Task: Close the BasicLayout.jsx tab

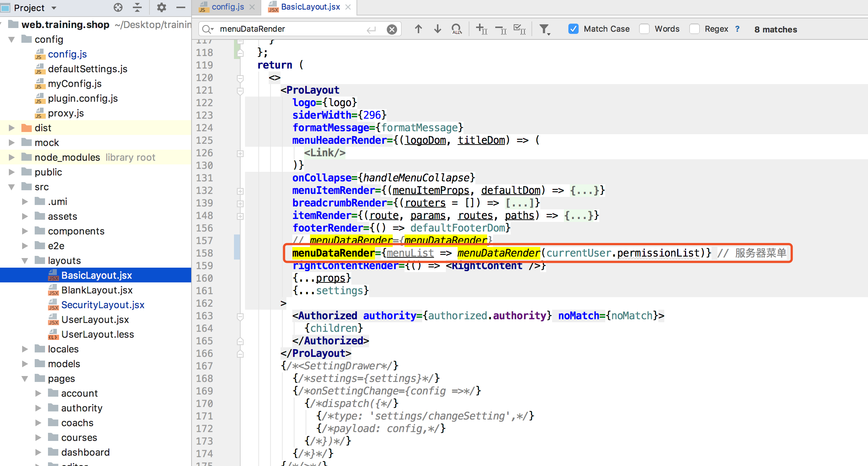Action: pos(348,7)
